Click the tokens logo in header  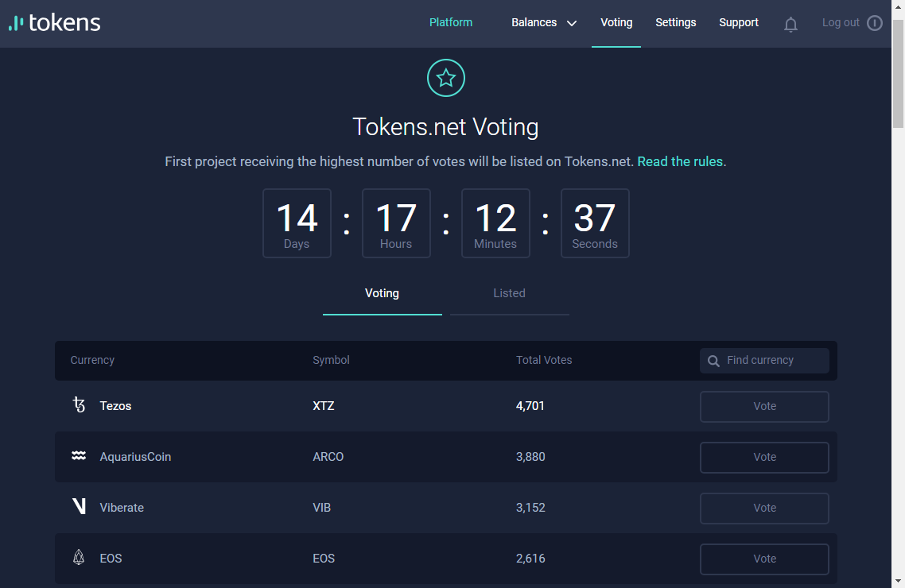pos(54,23)
